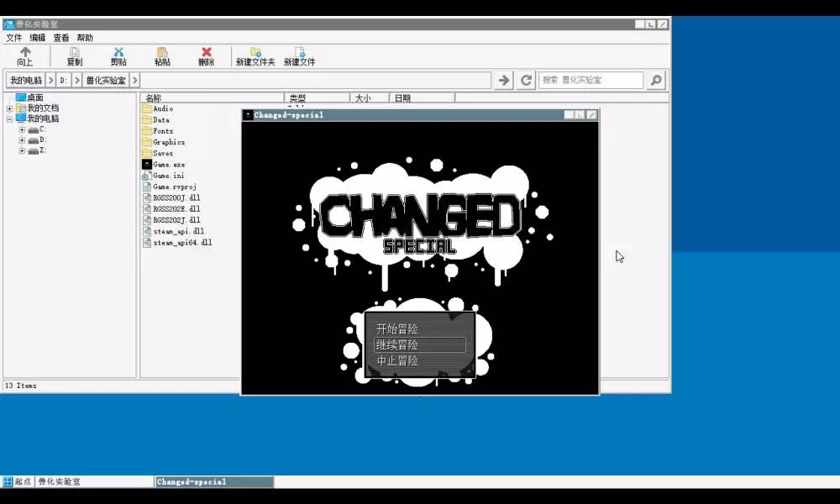Select RGSS200J.dll file
The height and width of the screenshot is (504, 840).
(x=171, y=198)
